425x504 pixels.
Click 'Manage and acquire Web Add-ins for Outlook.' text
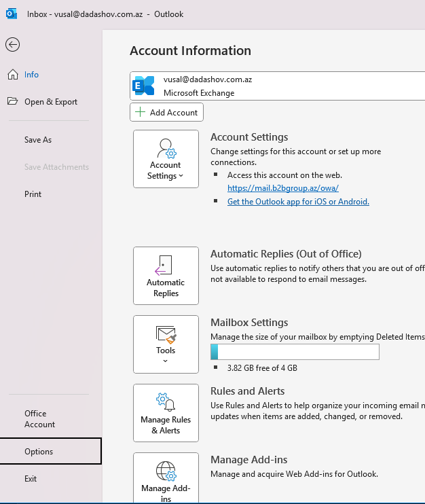click(294, 474)
